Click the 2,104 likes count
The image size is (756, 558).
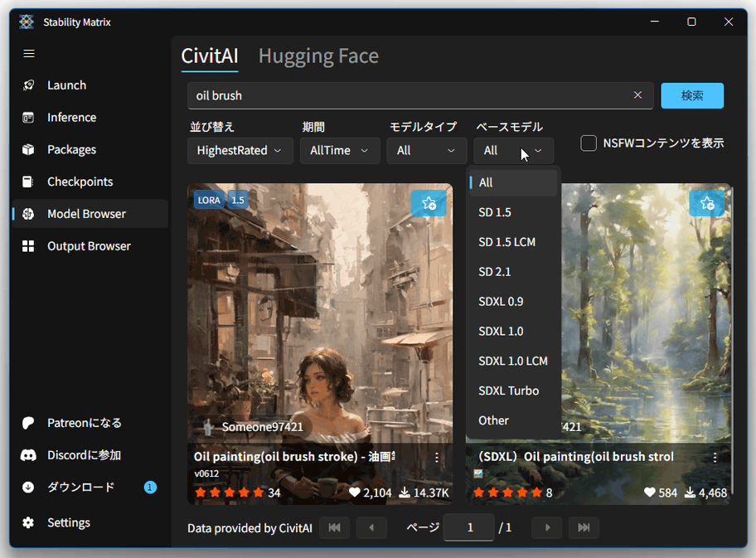click(371, 492)
